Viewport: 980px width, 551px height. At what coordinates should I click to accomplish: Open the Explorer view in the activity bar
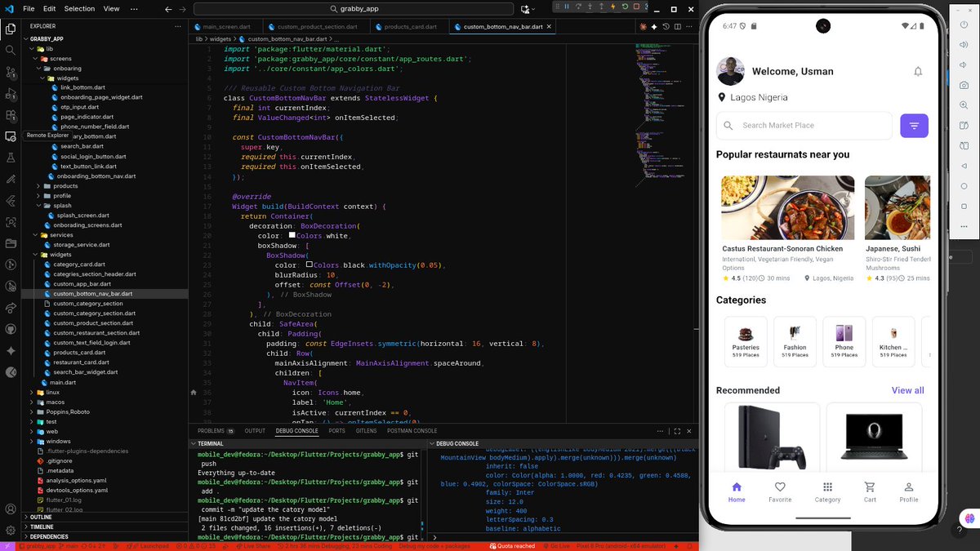pyautogui.click(x=11, y=29)
